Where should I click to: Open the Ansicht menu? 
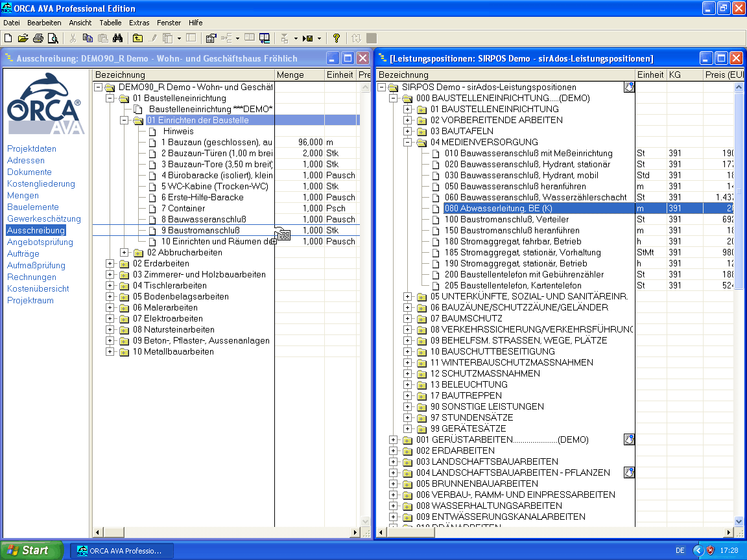pos(80,23)
